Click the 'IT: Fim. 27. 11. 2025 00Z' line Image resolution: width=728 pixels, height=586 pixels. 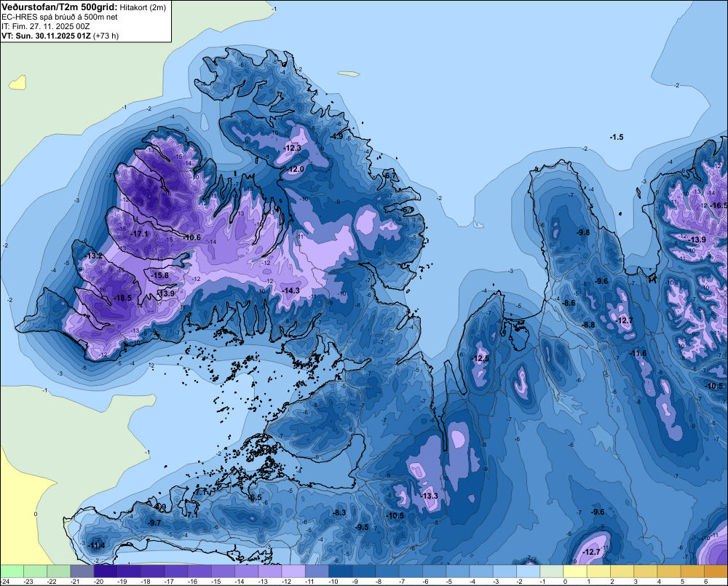click(45, 26)
